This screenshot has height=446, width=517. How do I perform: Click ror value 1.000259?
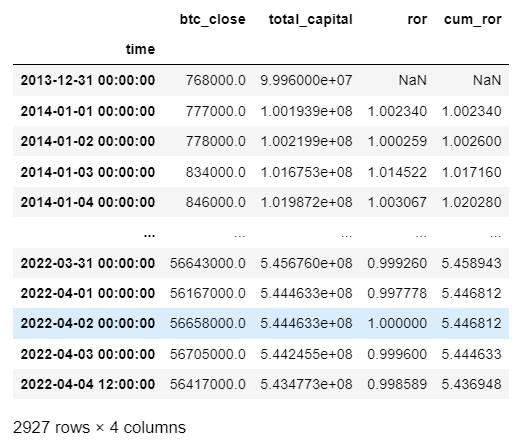click(397, 141)
